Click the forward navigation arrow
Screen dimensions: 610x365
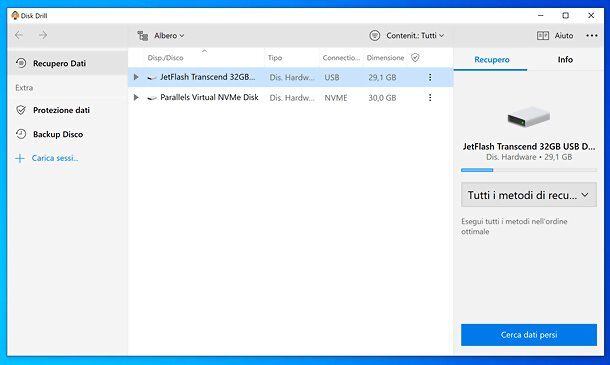tap(43, 35)
